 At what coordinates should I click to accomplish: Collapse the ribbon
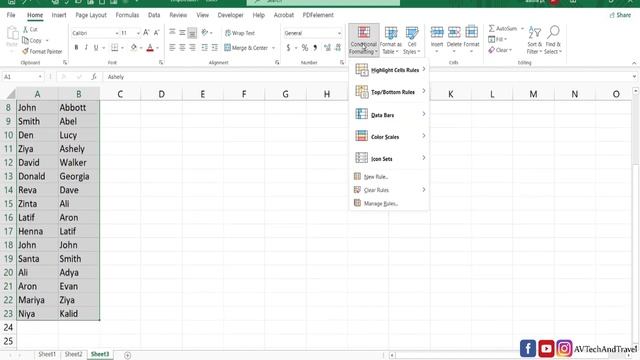point(634,63)
